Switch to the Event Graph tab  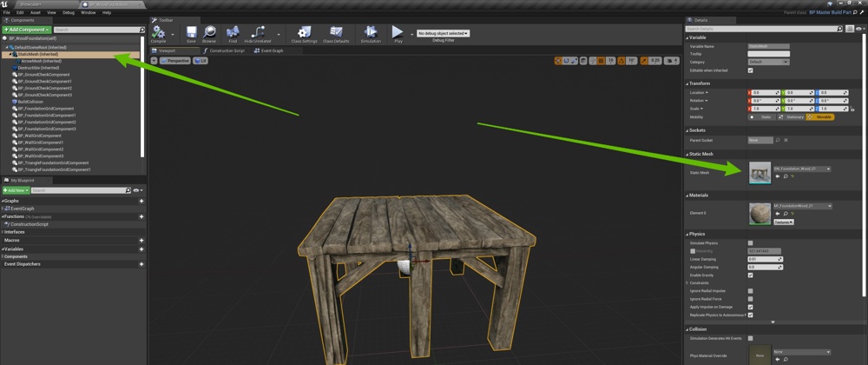click(269, 50)
